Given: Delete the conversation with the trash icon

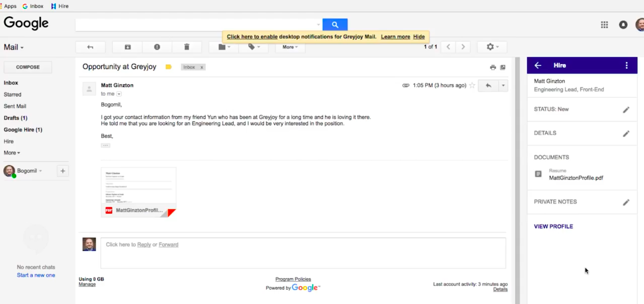Looking at the screenshot, I should click(187, 47).
